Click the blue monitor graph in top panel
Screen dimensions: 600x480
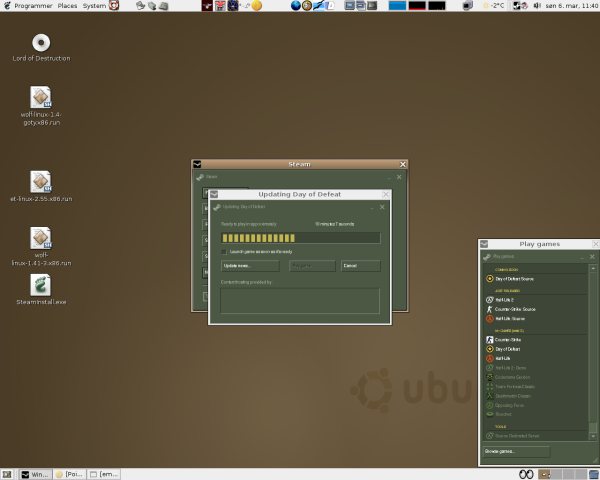pyautogui.click(x=397, y=5)
